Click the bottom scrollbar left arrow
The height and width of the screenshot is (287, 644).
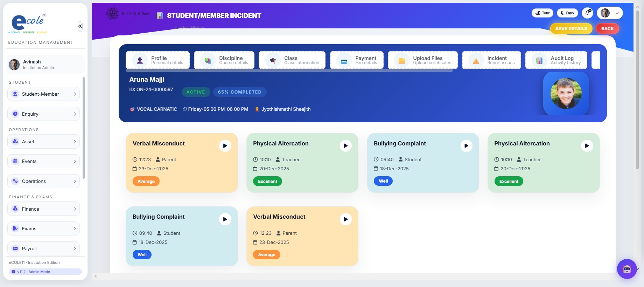click(x=96, y=276)
